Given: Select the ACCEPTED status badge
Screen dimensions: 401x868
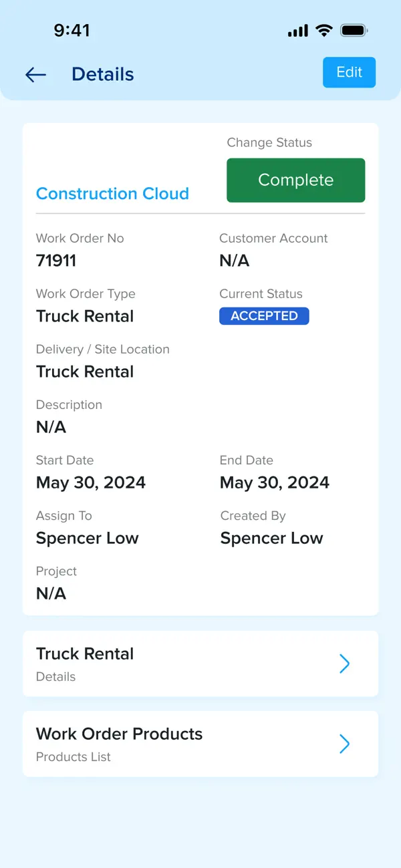Looking at the screenshot, I should (264, 316).
